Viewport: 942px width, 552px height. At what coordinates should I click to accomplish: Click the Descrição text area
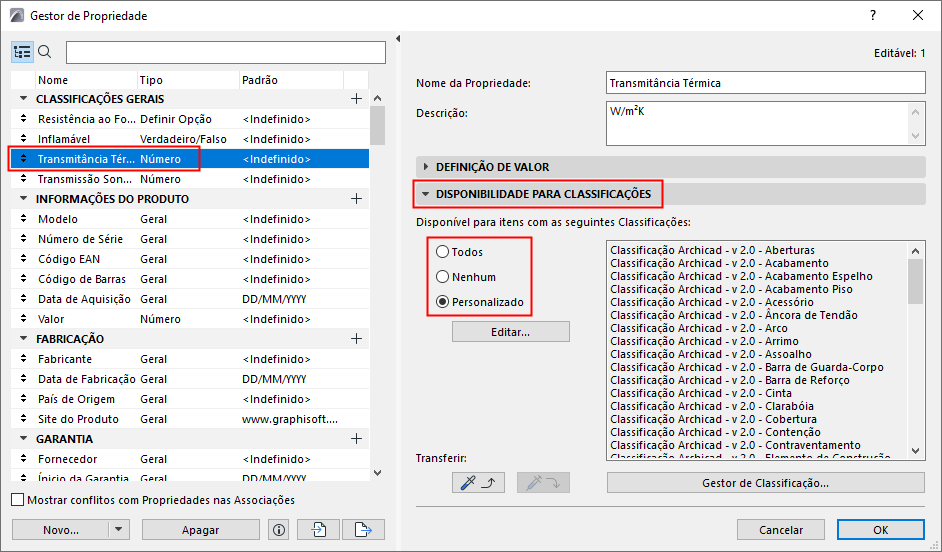coord(765,123)
